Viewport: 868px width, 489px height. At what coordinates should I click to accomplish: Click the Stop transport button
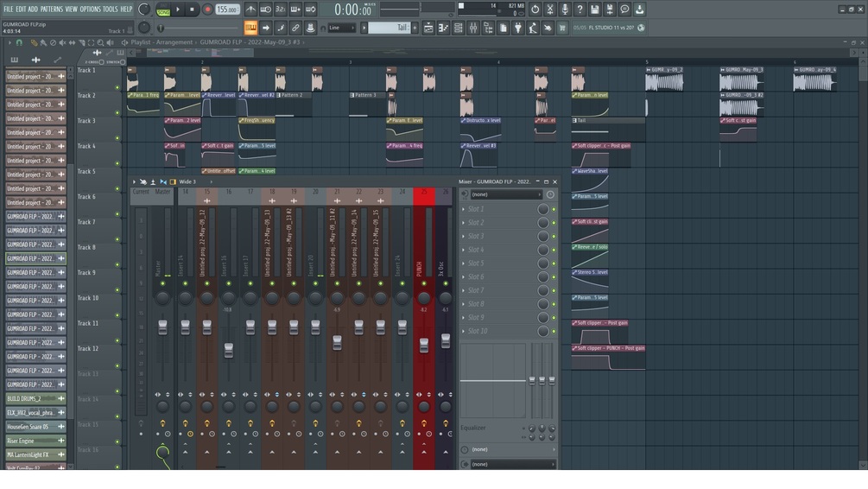pos(192,10)
